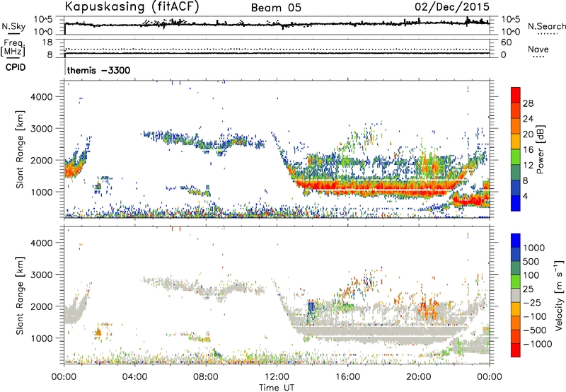Click the "4000" tick on the power panel
The height and width of the screenshot is (392, 566).
click(x=42, y=97)
